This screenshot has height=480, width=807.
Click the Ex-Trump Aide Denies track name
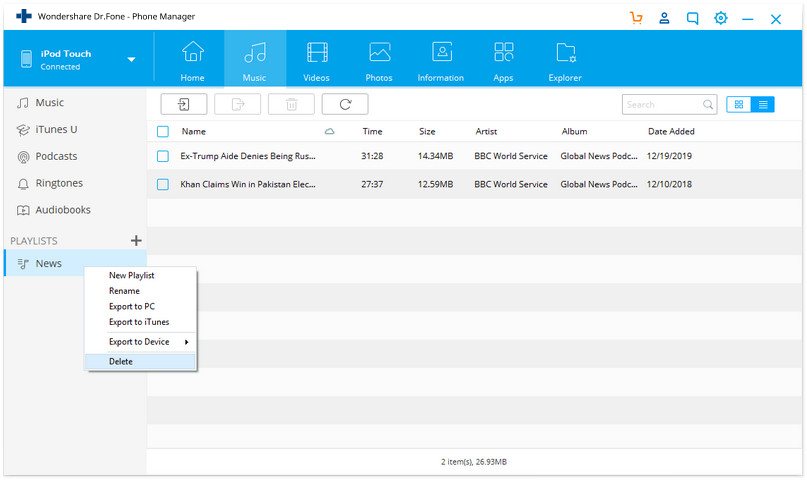248,156
